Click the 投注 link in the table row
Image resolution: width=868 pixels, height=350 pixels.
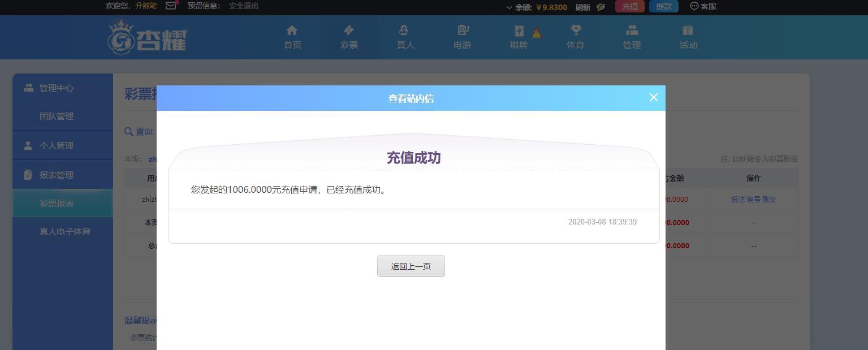point(738,199)
